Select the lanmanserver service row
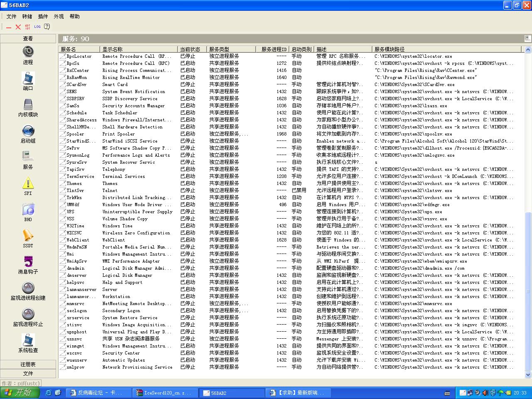This screenshot has width=532, height=399. click(x=290, y=289)
